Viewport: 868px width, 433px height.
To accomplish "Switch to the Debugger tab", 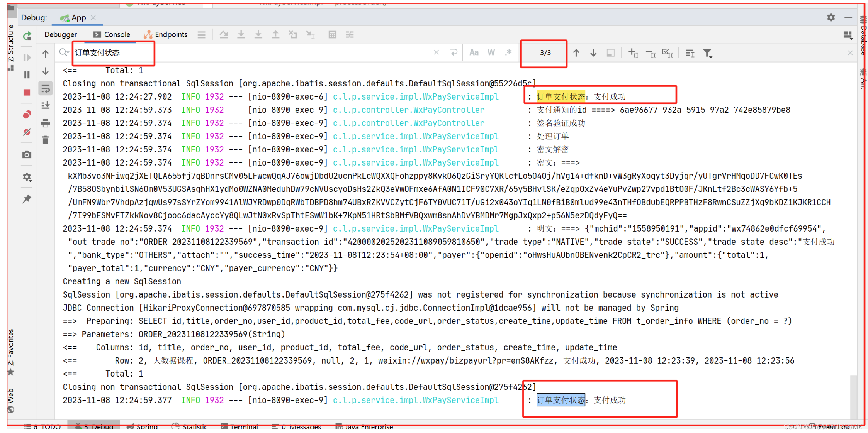I will [61, 35].
